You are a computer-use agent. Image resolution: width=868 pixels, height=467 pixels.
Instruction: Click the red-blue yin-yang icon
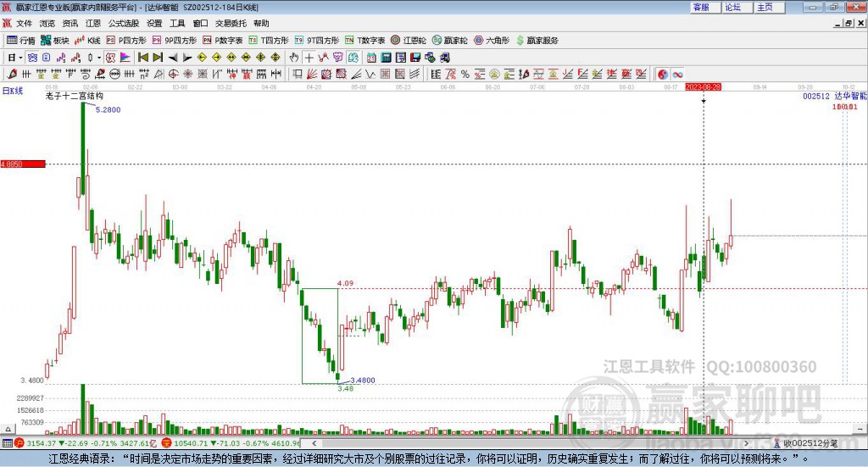tap(663, 74)
